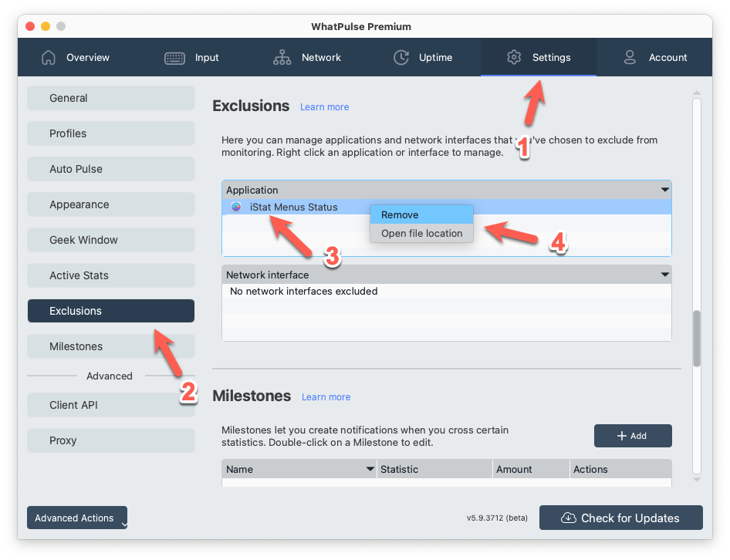Click the scrollbar up arrow
730x560 pixels.
pyautogui.click(x=697, y=93)
